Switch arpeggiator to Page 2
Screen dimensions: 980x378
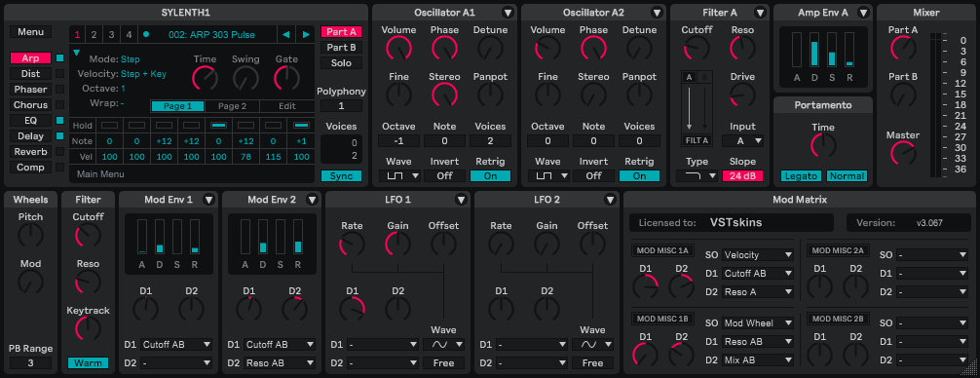[232, 106]
